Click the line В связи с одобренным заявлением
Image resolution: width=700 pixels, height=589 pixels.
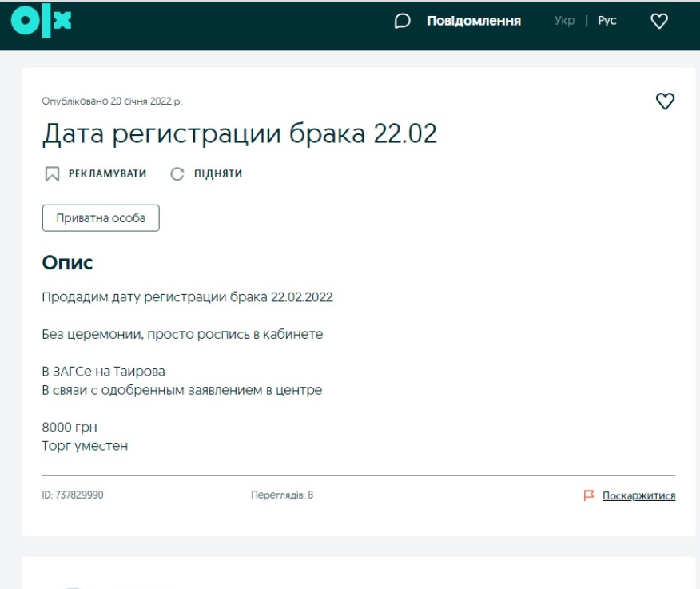click(181, 390)
